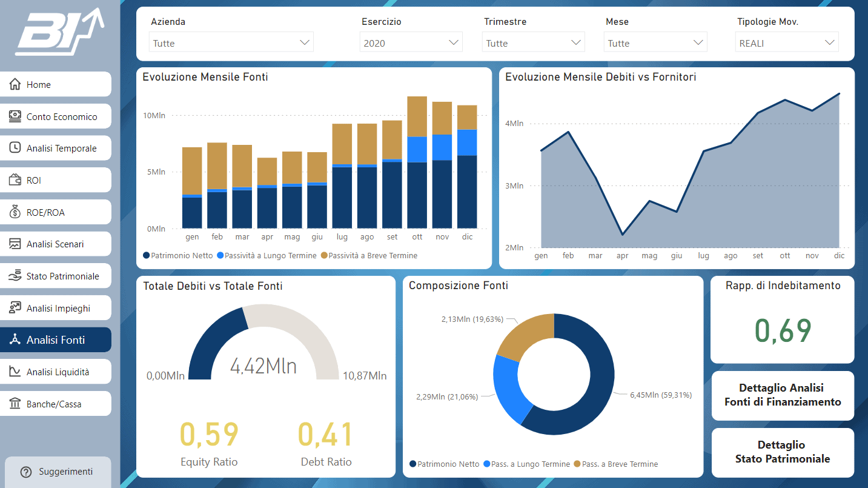Click the 2,13Mln (19,63%) donut label
The image size is (868, 488).
click(472, 319)
